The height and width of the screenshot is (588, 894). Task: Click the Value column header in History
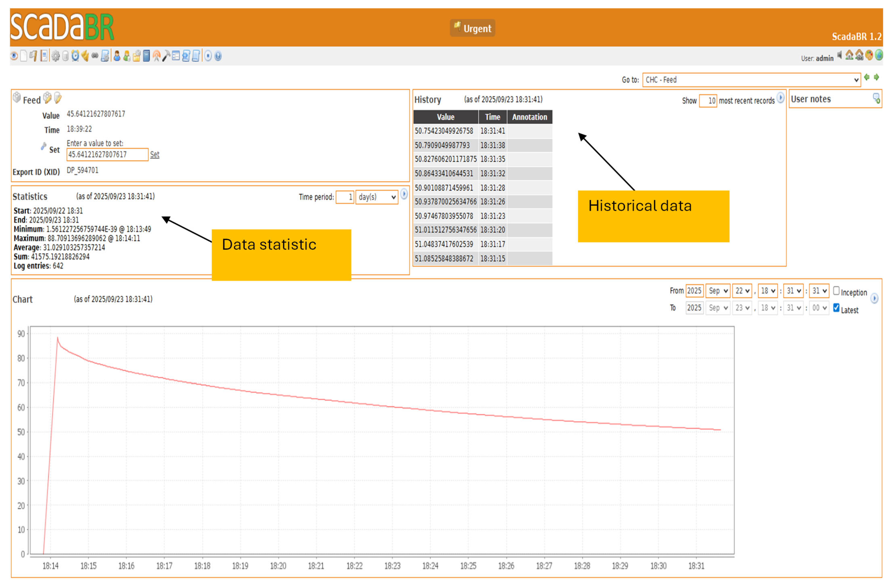[x=446, y=117]
